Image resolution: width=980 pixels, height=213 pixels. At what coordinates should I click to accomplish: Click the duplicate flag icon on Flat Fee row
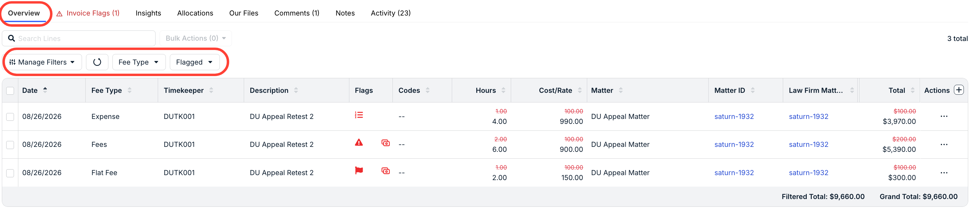click(385, 172)
